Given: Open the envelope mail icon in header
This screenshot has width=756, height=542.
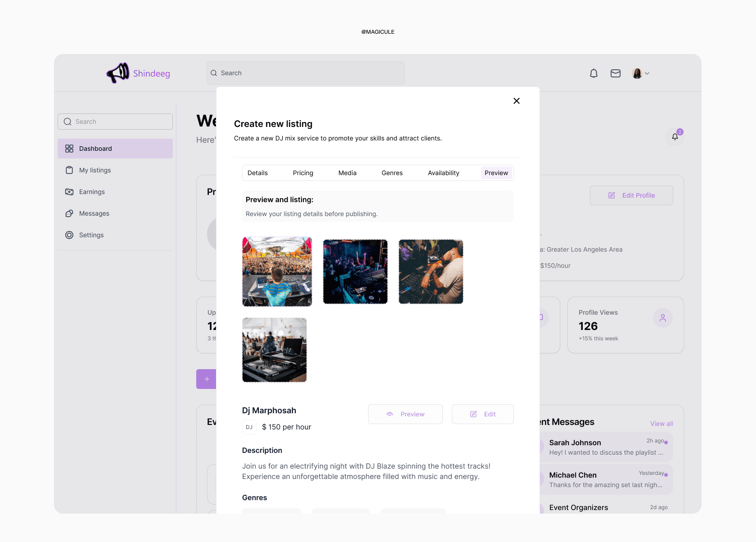Looking at the screenshot, I should (x=615, y=73).
